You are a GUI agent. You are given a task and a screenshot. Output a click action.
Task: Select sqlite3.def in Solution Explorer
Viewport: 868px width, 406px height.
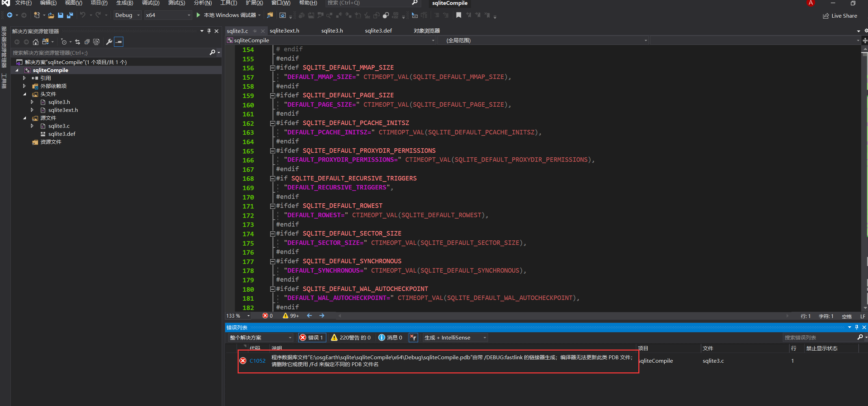click(x=62, y=134)
